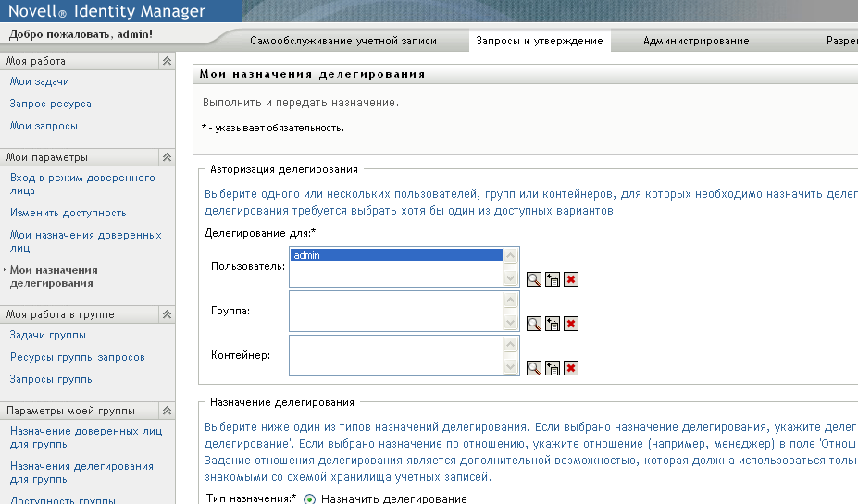Switch to Самообслуживание учетной записи tab
Viewport: 858px width, 504px height.
(343, 41)
